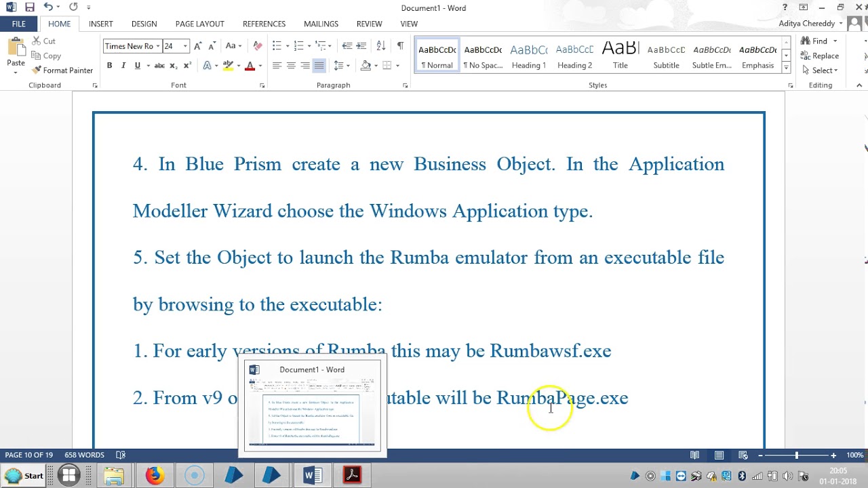Open Firefox from the taskbar

pyautogui.click(x=155, y=476)
